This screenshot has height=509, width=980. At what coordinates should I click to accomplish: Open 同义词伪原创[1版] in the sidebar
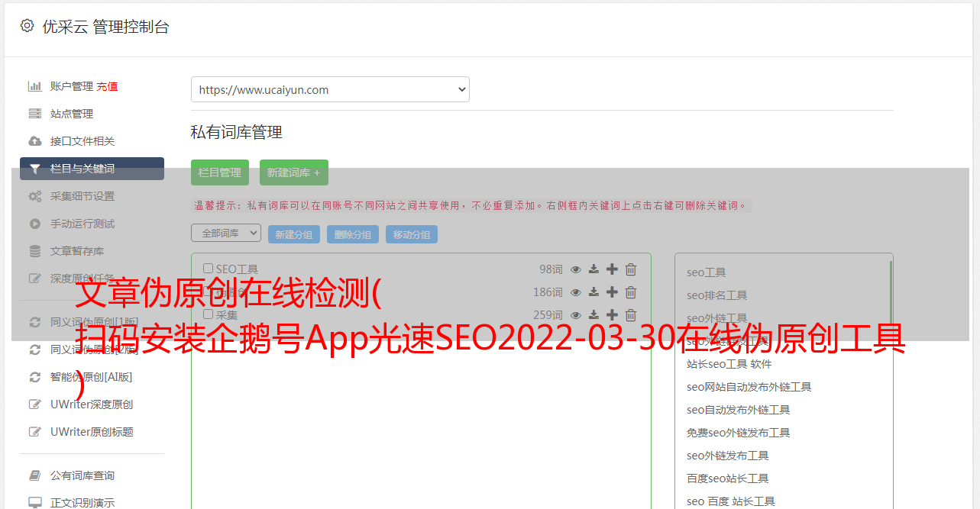click(95, 322)
